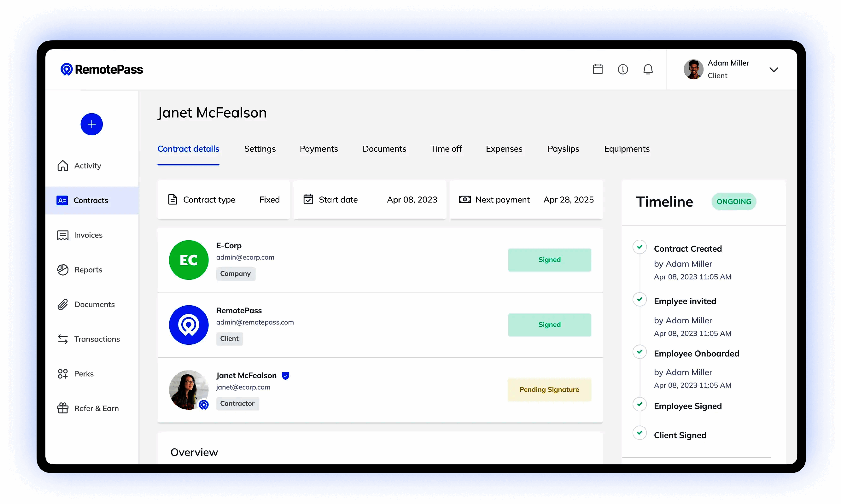
Task: Click the Employee Onboarded timeline checkmark
Action: pos(640,352)
